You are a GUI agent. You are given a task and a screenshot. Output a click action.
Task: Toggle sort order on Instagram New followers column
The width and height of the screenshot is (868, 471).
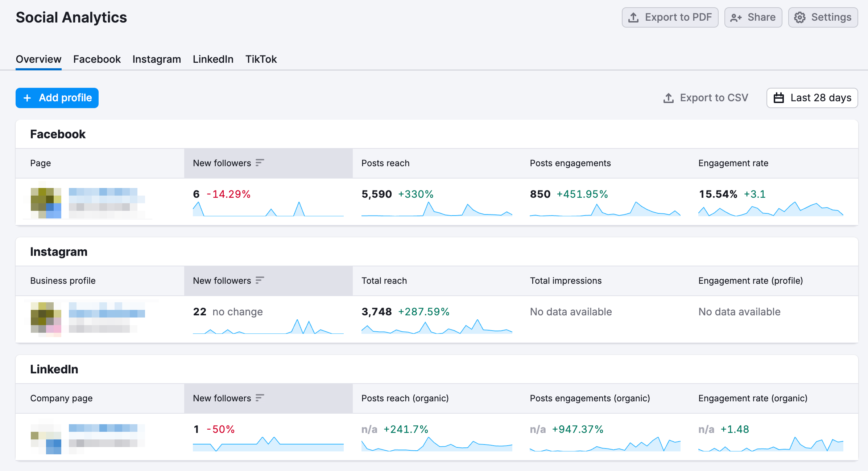[x=259, y=280]
